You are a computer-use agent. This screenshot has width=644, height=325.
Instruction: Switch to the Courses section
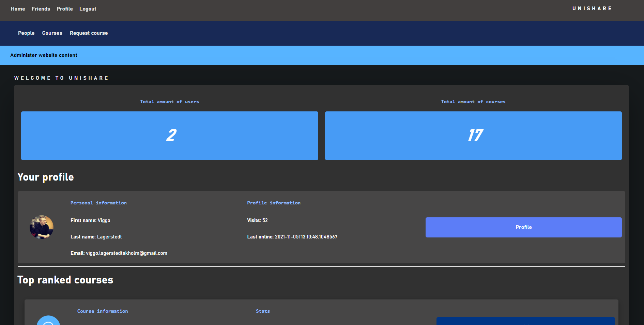click(x=52, y=33)
